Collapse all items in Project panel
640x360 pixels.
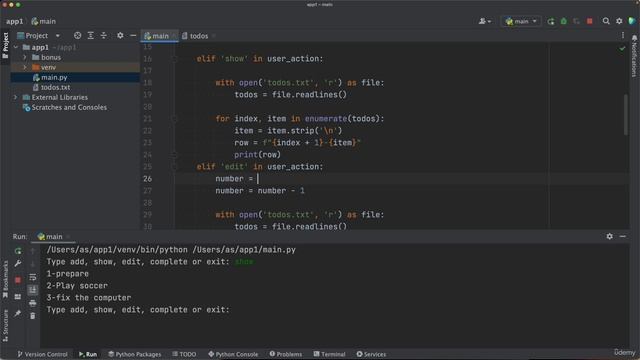point(104,36)
